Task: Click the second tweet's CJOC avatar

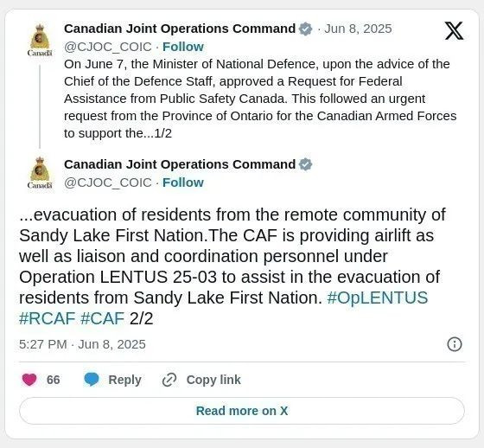Action: 40,173
